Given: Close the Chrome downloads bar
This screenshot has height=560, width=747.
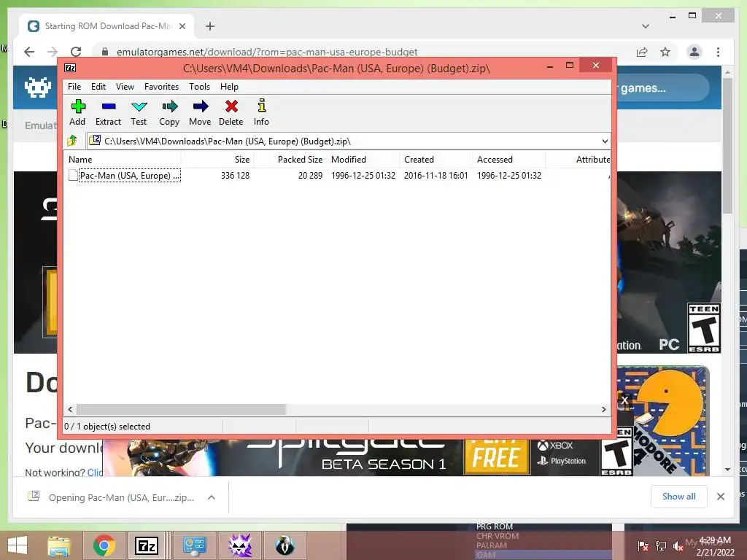Looking at the screenshot, I should [x=721, y=497].
